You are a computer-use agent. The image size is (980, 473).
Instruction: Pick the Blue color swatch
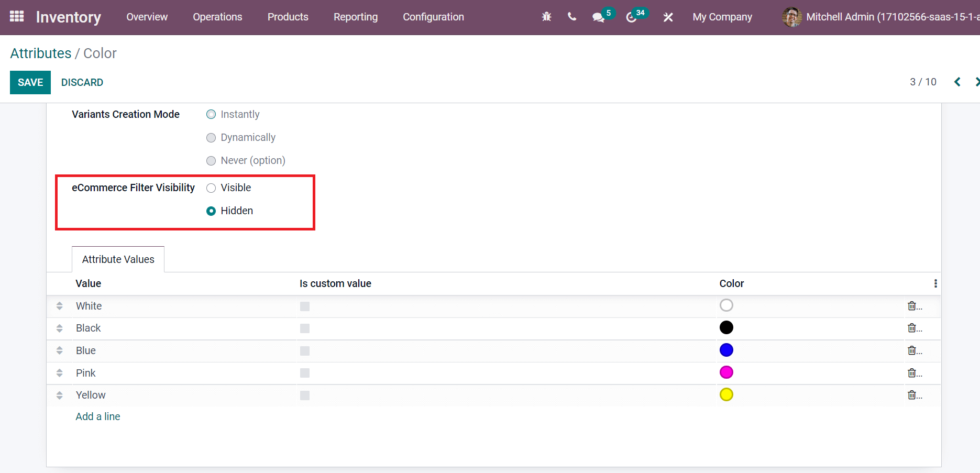coord(726,350)
